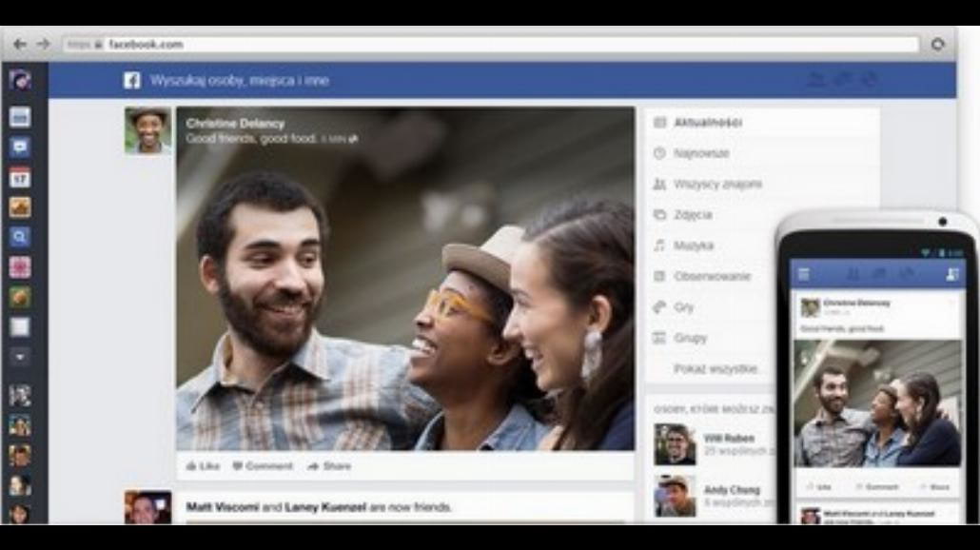This screenshot has width=980, height=550.
Task: Click the games icon beside Gry
Action: (x=659, y=306)
